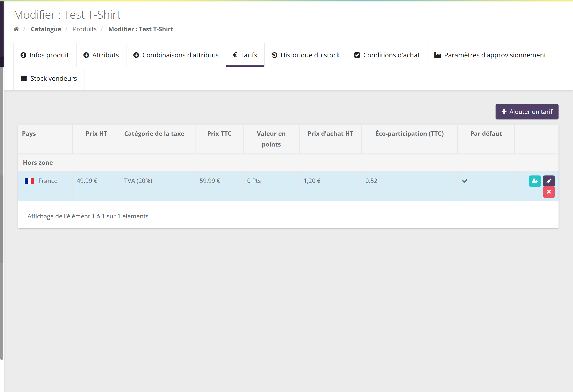This screenshot has width=573, height=392.
Task: Select the Tarifs tab
Action: pos(245,55)
